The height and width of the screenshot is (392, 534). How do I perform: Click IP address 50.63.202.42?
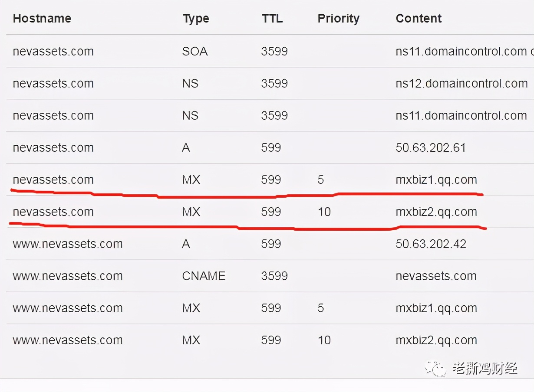click(431, 244)
